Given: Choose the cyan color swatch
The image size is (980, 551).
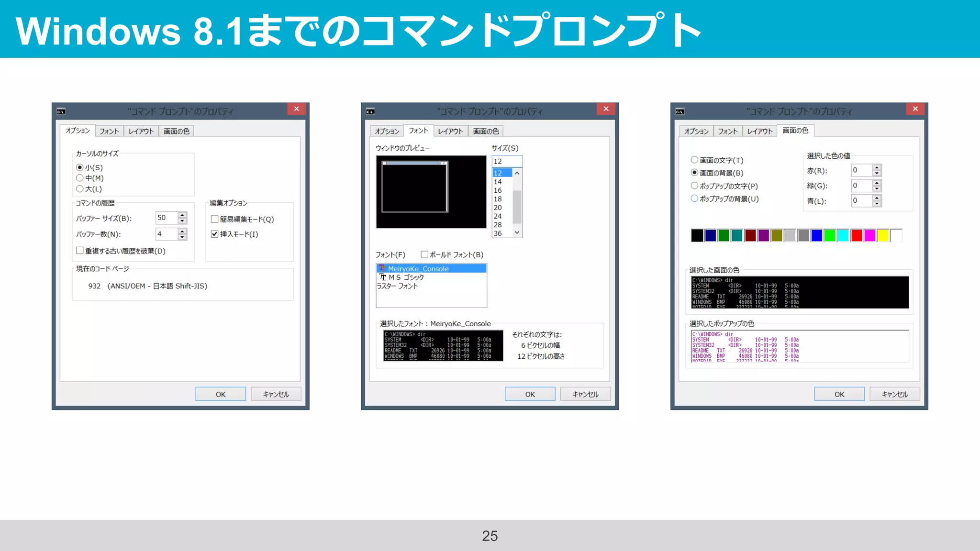Looking at the screenshot, I should [x=843, y=235].
